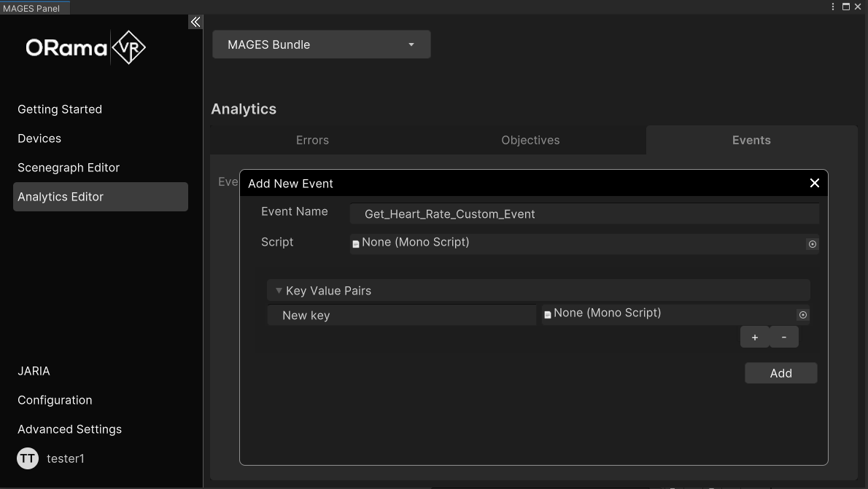Image resolution: width=868 pixels, height=489 pixels.
Task: Open object picker for key value script
Action: pos(802,315)
